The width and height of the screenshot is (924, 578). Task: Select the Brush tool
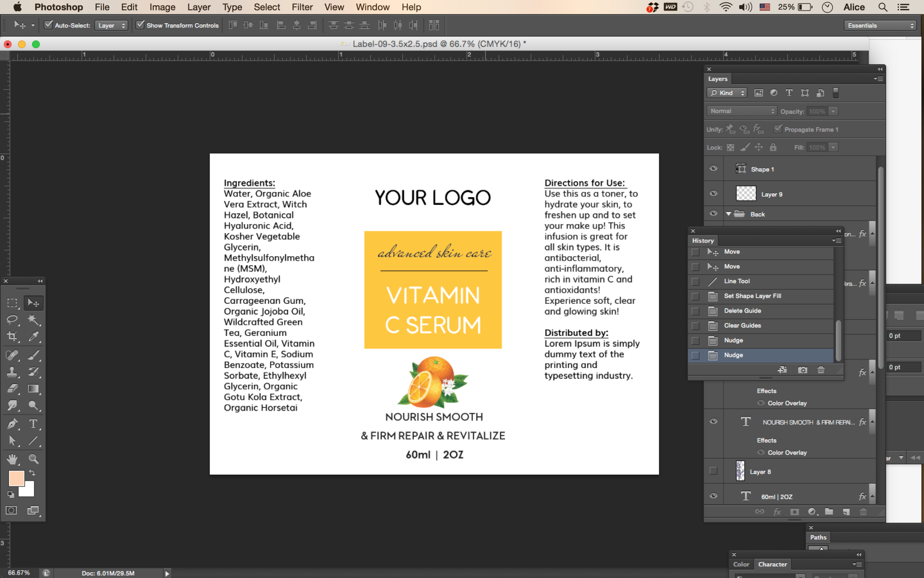33,355
